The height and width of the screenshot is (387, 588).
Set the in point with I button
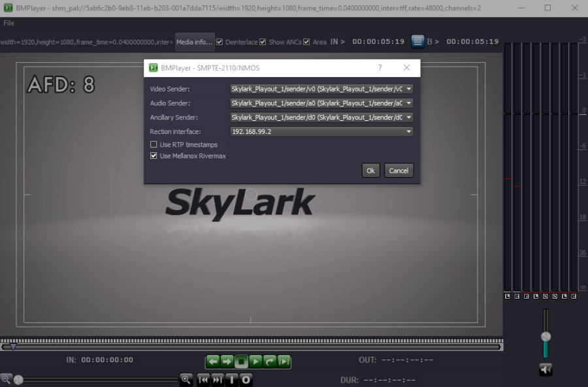(x=232, y=380)
